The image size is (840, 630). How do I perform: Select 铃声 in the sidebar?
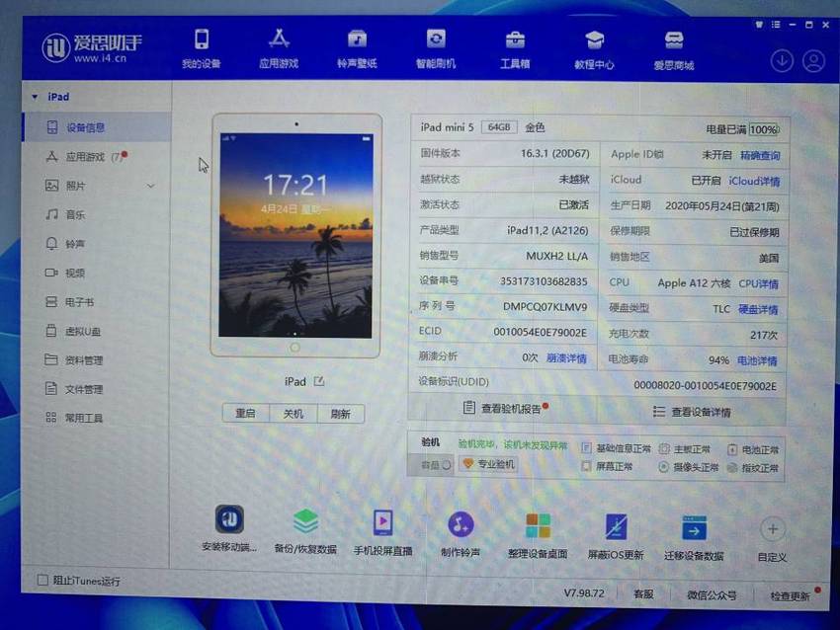[75, 244]
